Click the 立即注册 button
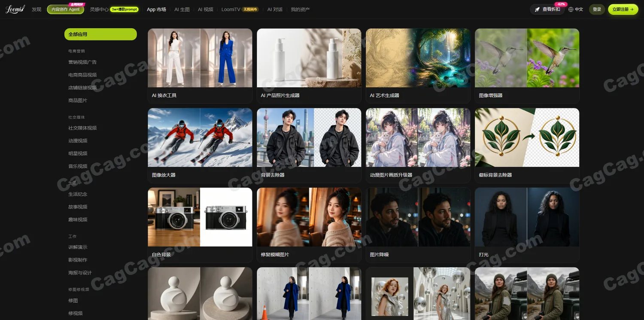Viewport: 644px width, 320px height. 623,9
